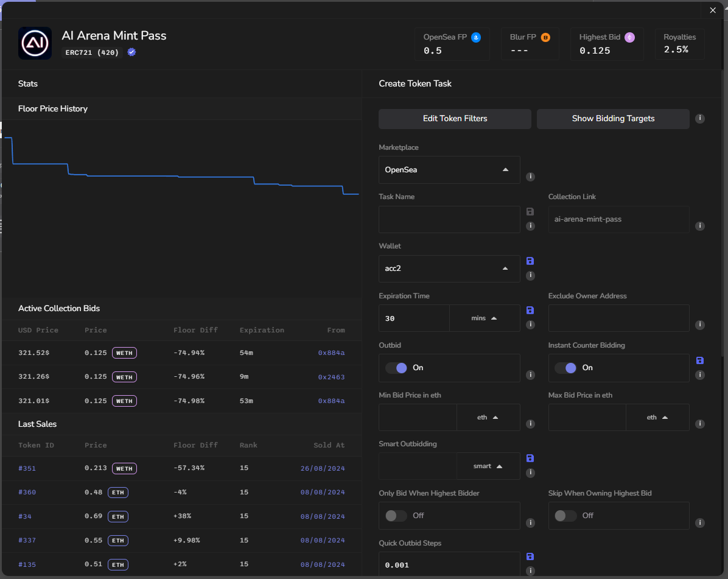
Task: Click the Stats heading
Action: pyautogui.click(x=28, y=83)
